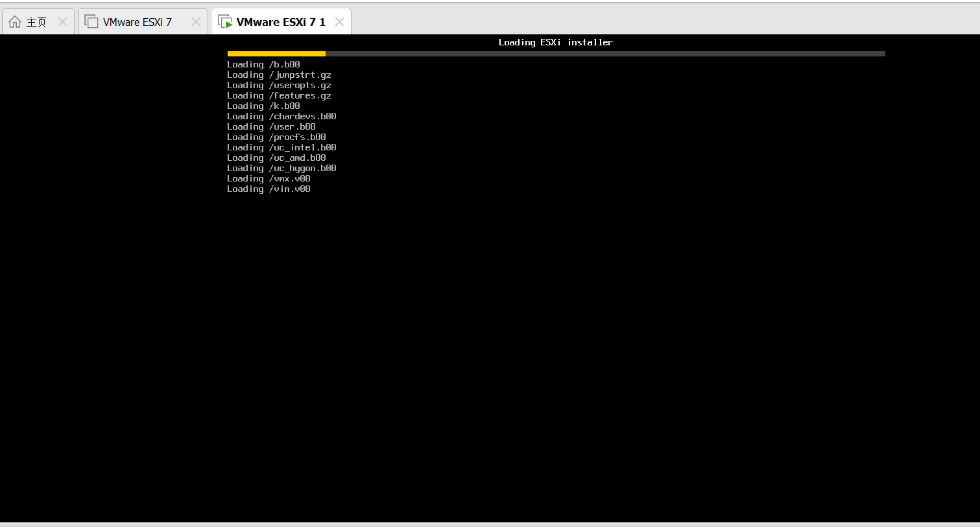
Task: Click the yellow ESXi loading progress bar
Action: [276, 54]
